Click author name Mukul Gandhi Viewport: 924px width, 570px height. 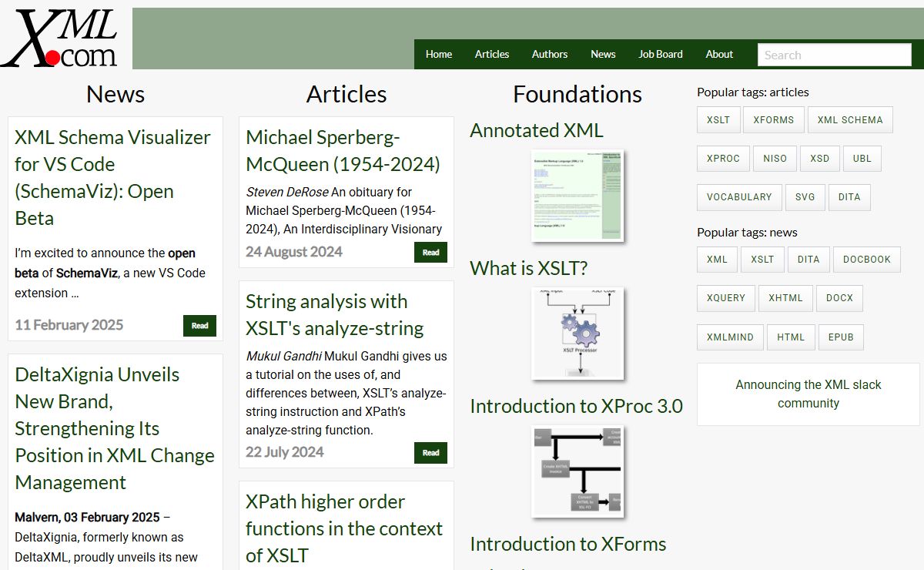pos(283,356)
